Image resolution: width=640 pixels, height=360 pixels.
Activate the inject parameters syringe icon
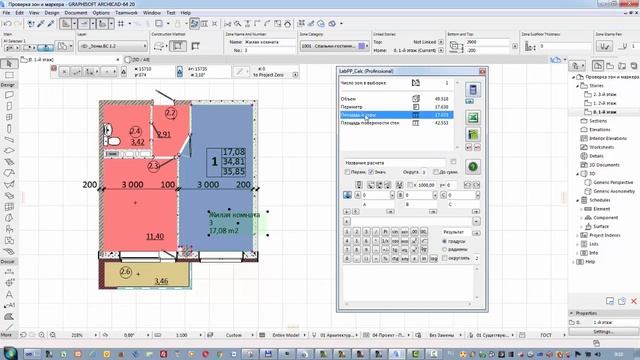pyautogui.click(x=51, y=24)
